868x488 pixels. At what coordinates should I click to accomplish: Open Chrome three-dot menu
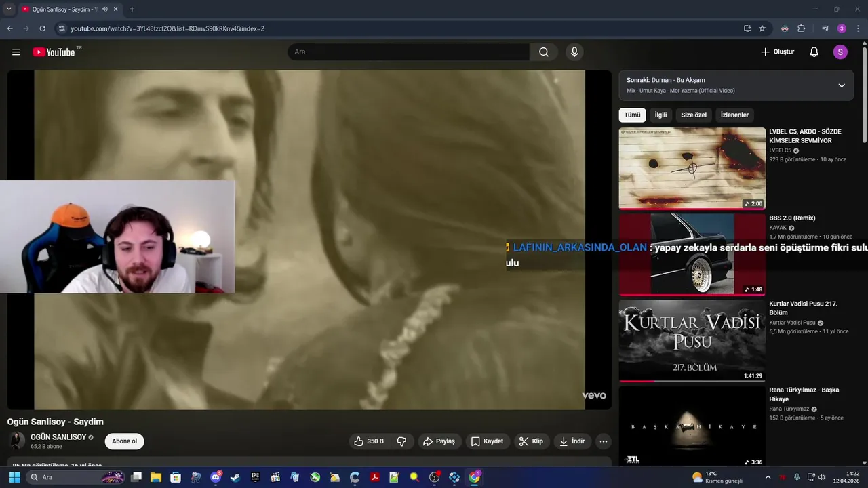click(x=858, y=28)
